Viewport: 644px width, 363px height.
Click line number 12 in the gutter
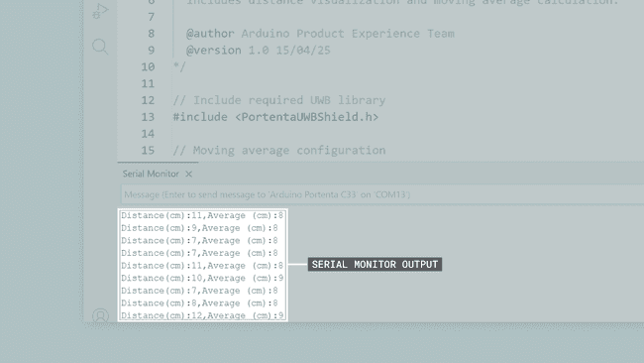pos(148,100)
